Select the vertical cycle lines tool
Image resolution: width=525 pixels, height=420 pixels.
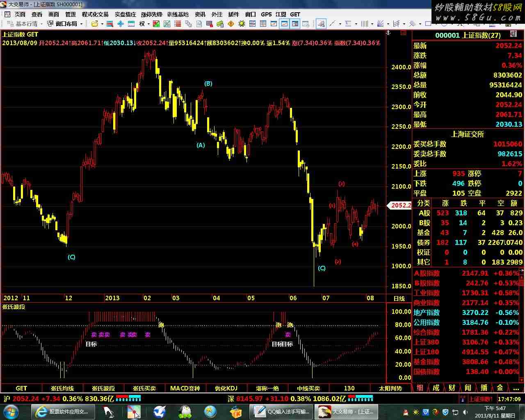pos(364,24)
